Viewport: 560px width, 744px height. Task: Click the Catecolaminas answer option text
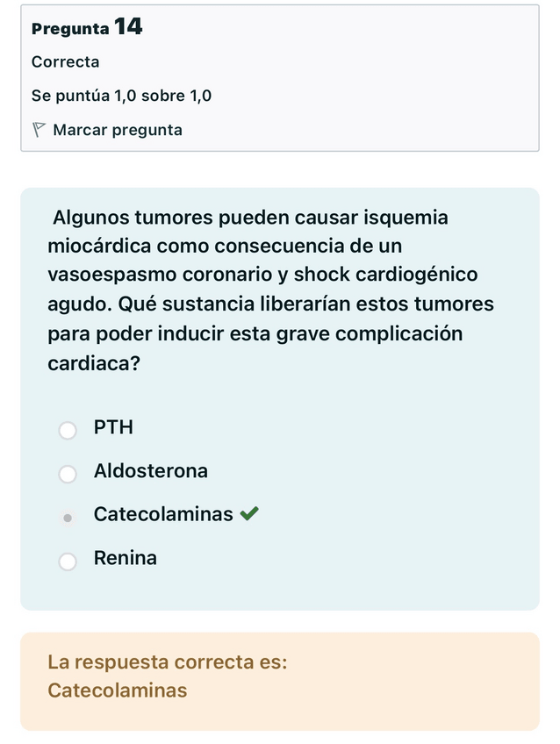coord(163,514)
